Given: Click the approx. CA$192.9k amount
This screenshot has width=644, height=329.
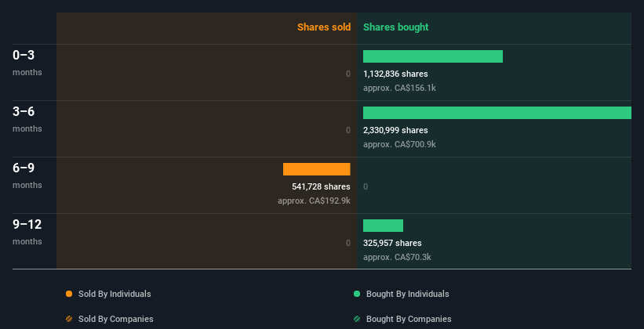Looking at the screenshot, I should click(315, 201).
